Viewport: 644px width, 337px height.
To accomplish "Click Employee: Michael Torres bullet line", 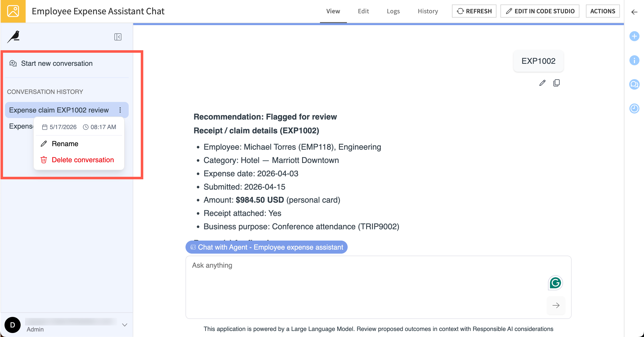I will (x=292, y=147).
